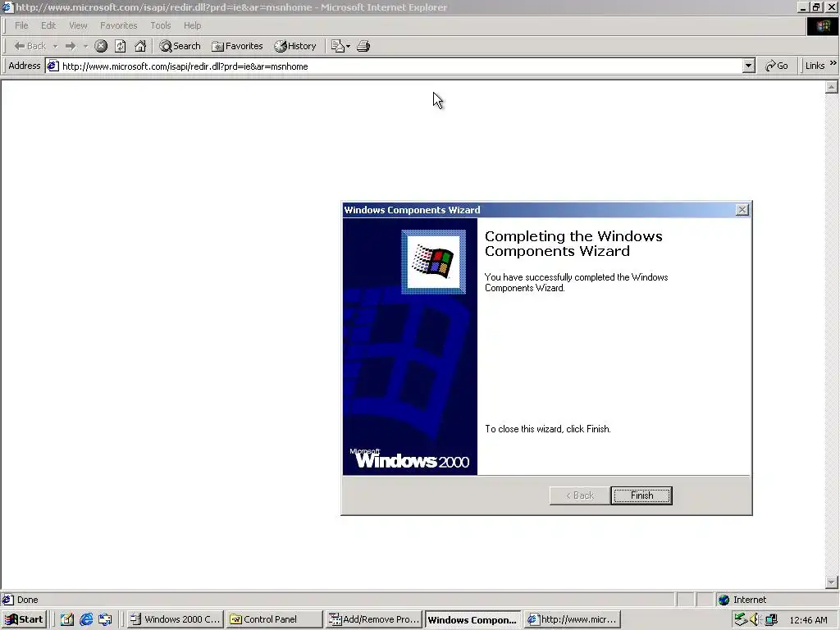The image size is (840, 630).
Task: Open the Forward history dropdown arrow
Action: 85,47
